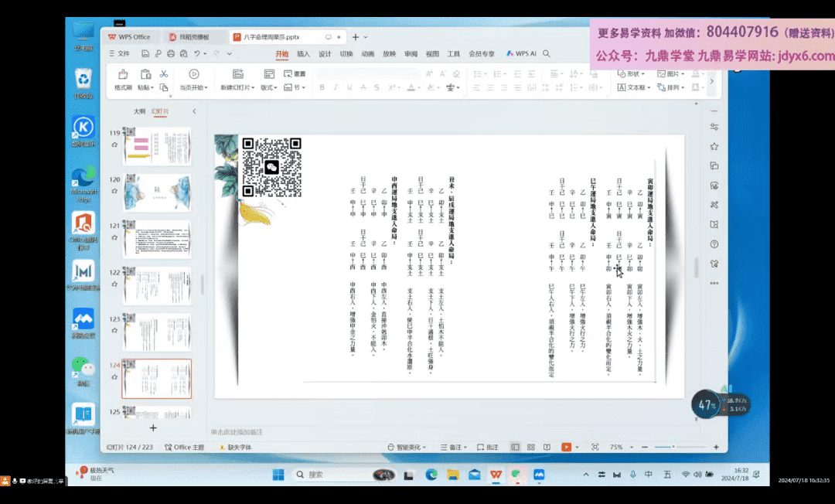Click the Cut scissors icon in ribbon
Viewport: 835px width, 504px height.
pos(163,73)
